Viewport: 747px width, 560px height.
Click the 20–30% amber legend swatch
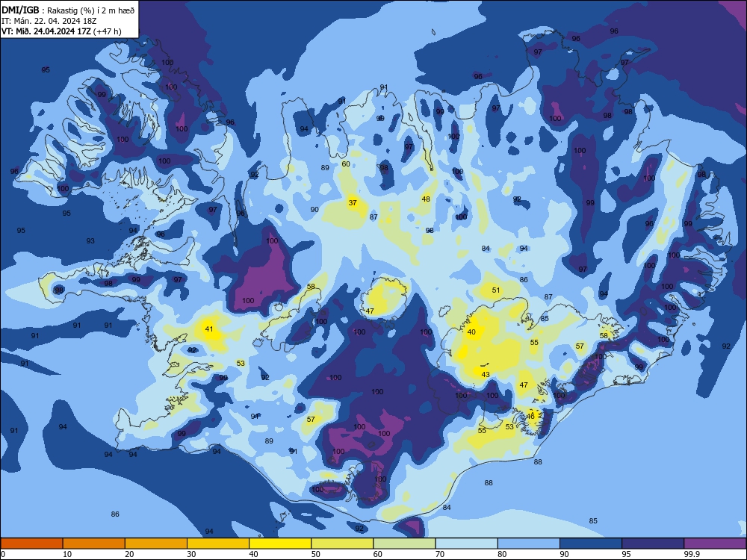coord(156,544)
